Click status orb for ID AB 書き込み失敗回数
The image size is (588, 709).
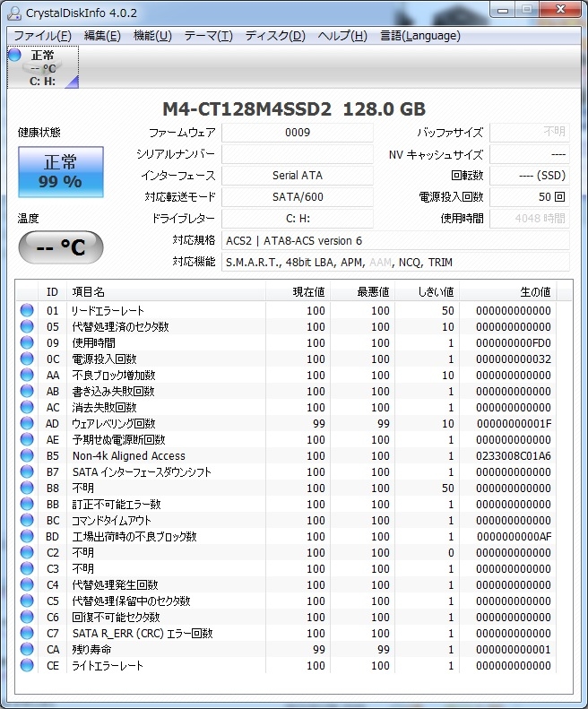27,391
